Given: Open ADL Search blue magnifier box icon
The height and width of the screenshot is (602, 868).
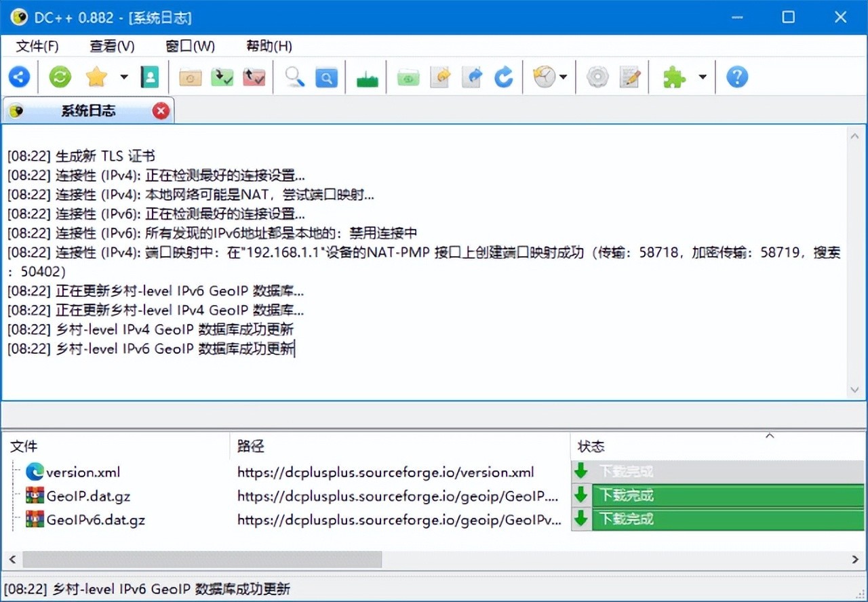Looking at the screenshot, I should (326, 77).
